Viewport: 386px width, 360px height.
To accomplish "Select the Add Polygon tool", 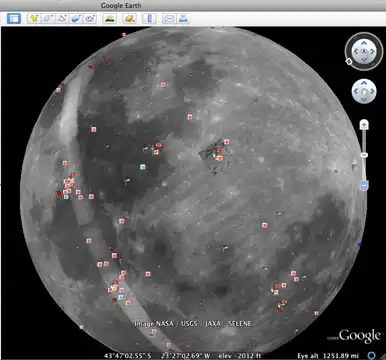I will coord(48,18).
